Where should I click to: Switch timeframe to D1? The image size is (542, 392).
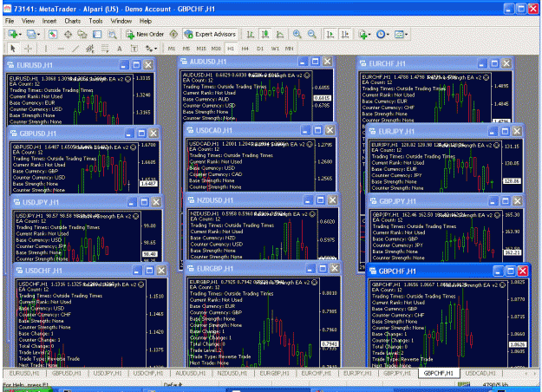(x=260, y=49)
